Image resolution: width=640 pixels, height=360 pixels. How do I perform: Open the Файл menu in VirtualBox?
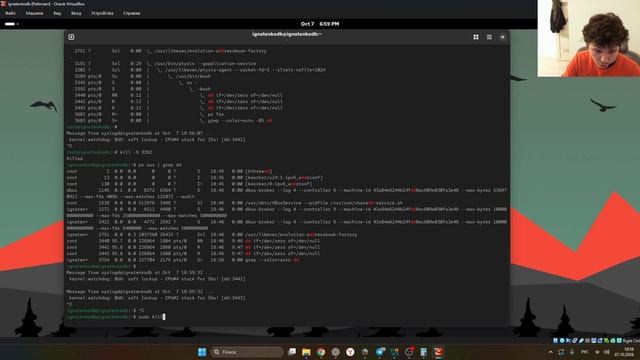(x=10, y=13)
